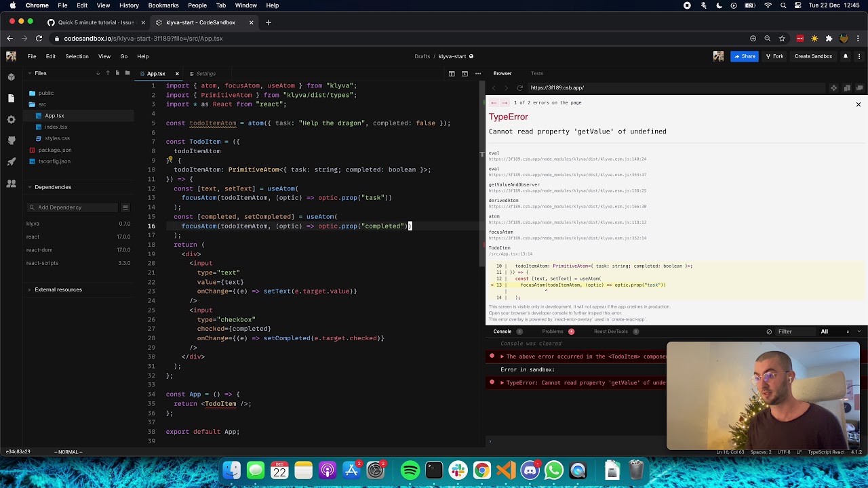Open the console log level All dropdown
The width and height of the screenshot is (868, 488).
coord(835,331)
